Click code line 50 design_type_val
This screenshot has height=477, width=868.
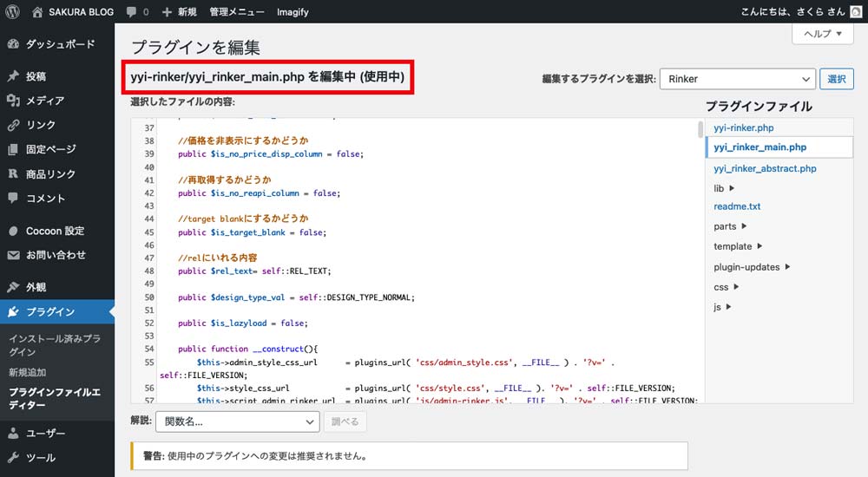click(296, 297)
